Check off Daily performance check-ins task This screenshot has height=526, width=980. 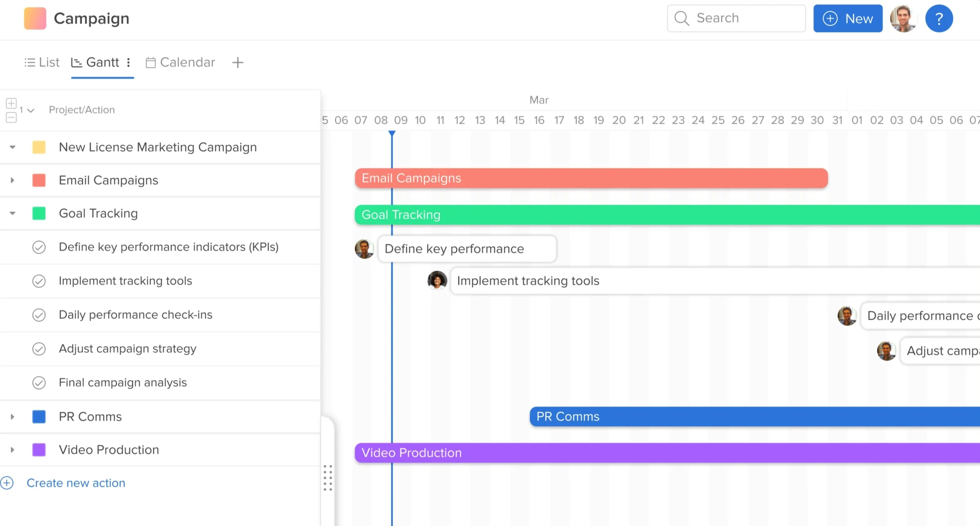click(39, 315)
